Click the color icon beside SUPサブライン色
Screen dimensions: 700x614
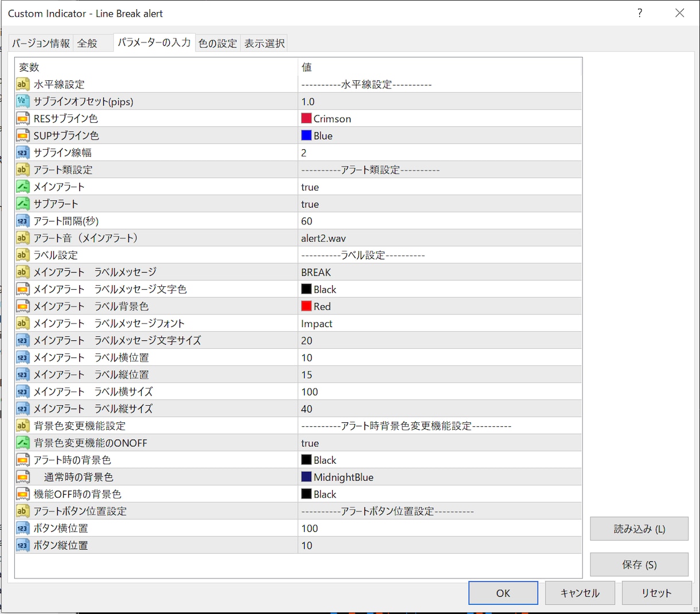pos(22,135)
